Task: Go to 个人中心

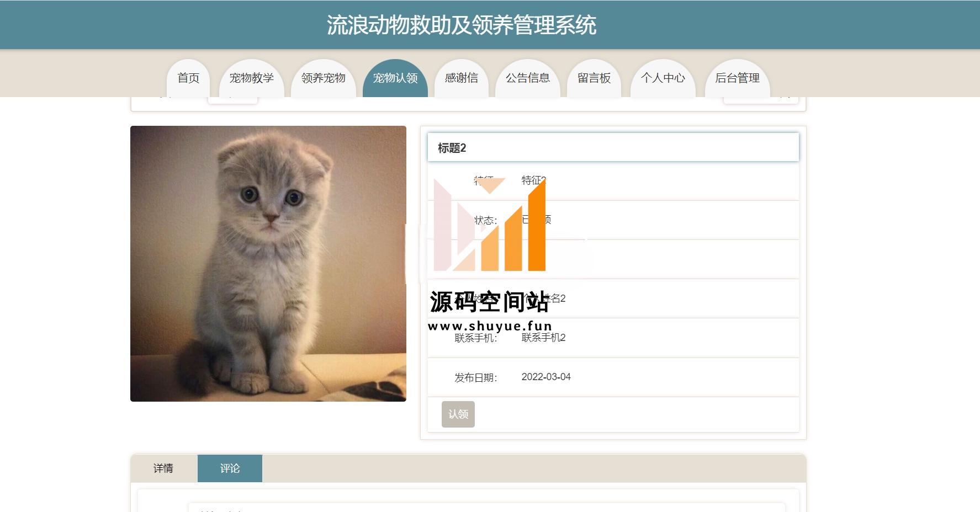Action: 663,78
